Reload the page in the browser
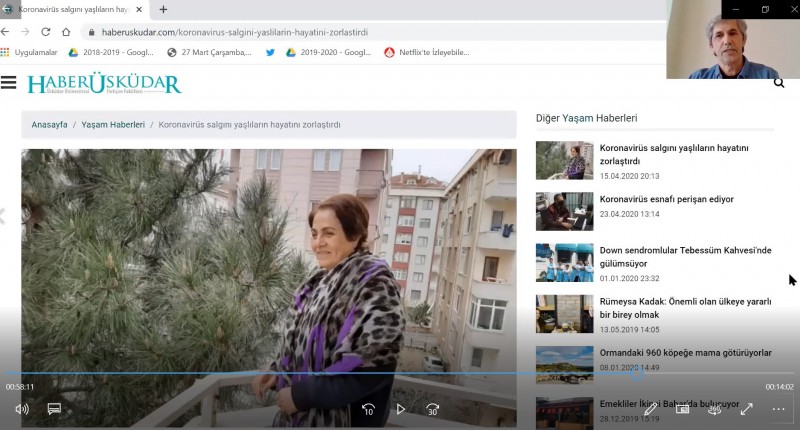This screenshot has width=800, height=430. [x=44, y=32]
